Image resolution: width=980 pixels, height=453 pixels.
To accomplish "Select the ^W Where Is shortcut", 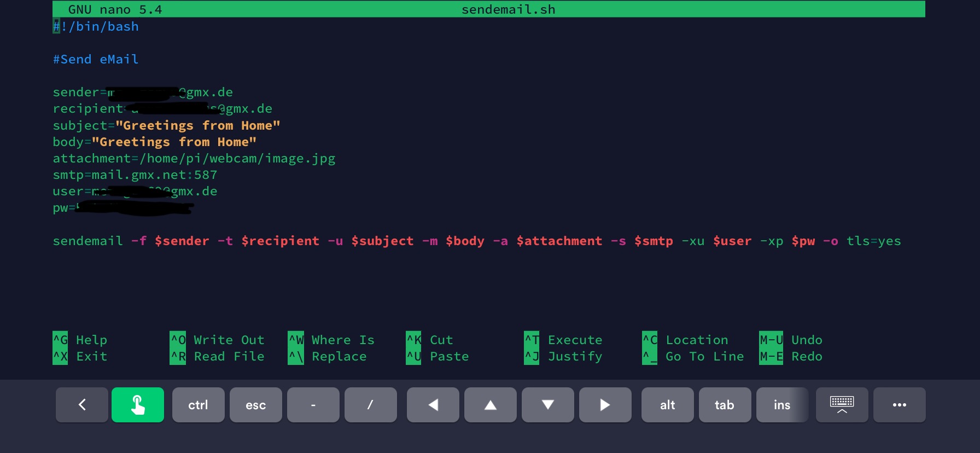I will pos(331,340).
